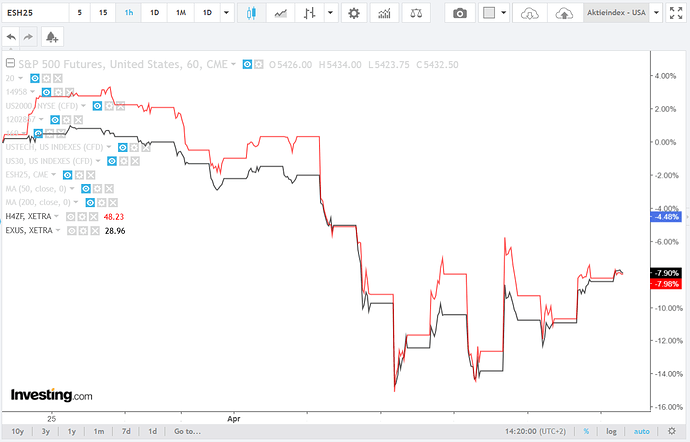Select the 15 minute interval
This screenshot has width=690, height=442.
point(103,13)
